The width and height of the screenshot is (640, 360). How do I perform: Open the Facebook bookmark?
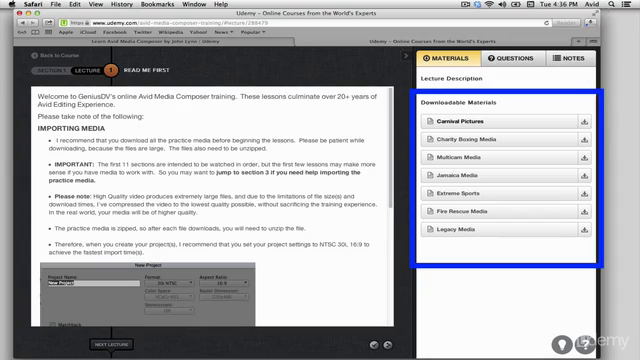click(x=114, y=32)
